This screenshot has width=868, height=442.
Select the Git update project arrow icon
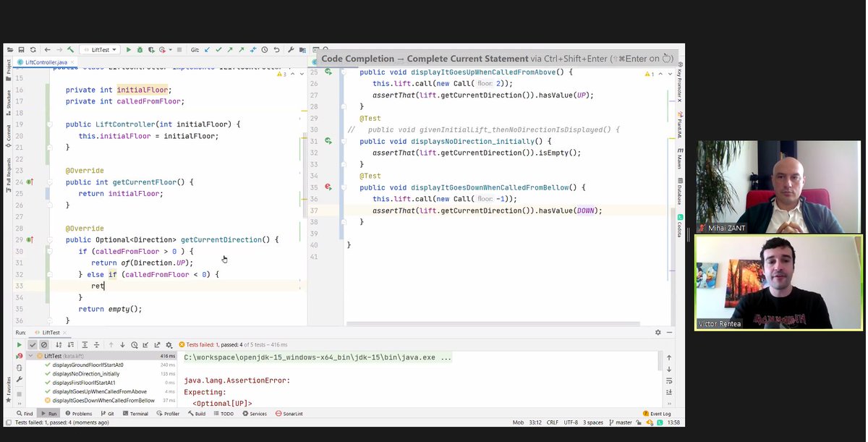[x=207, y=49]
